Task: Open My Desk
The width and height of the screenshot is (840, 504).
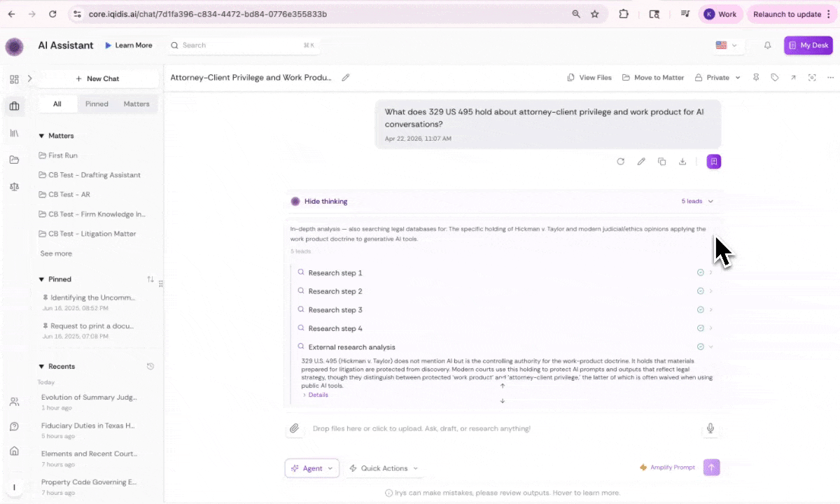Action: point(808,45)
